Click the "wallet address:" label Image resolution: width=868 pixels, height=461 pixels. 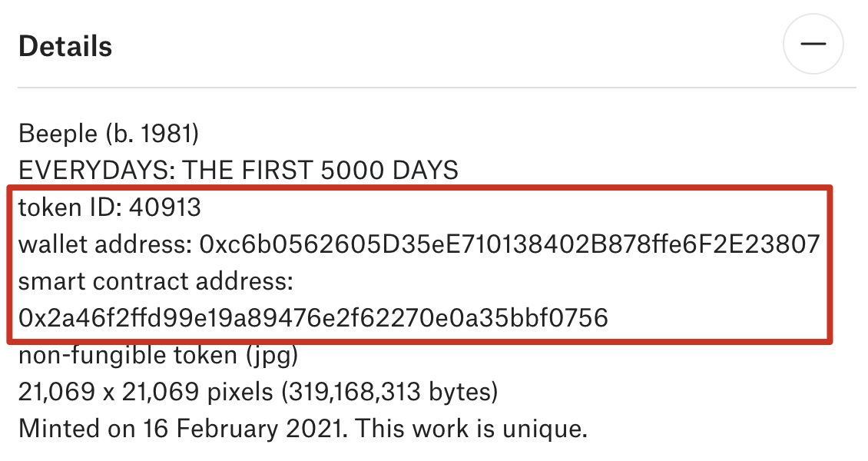pos(104,245)
